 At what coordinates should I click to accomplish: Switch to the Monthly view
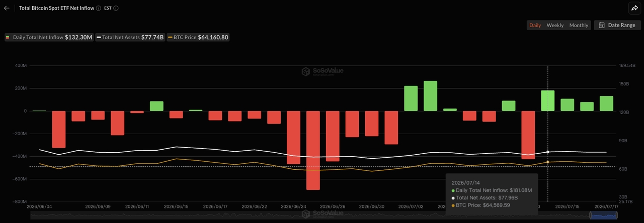pyautogui.click(x=579, y=25)
